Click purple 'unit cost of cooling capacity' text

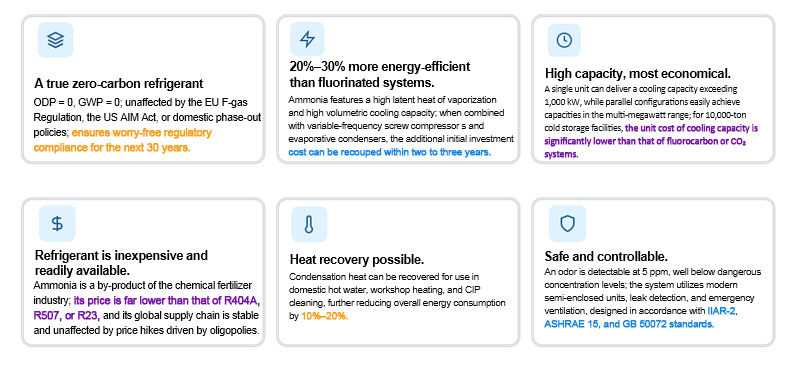tap(651, 141)
